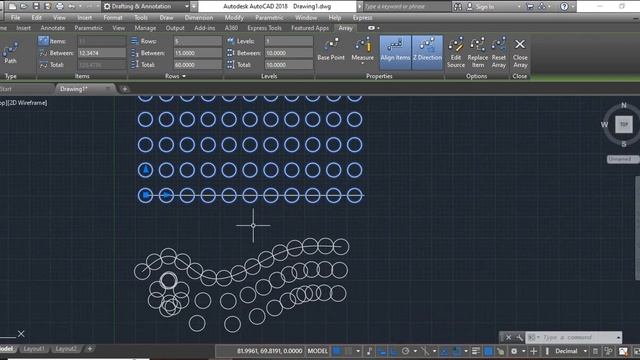Open the Sign In dropdown
Image resolution: width=640 pixels, height=360 pixels.
point(519,7)
